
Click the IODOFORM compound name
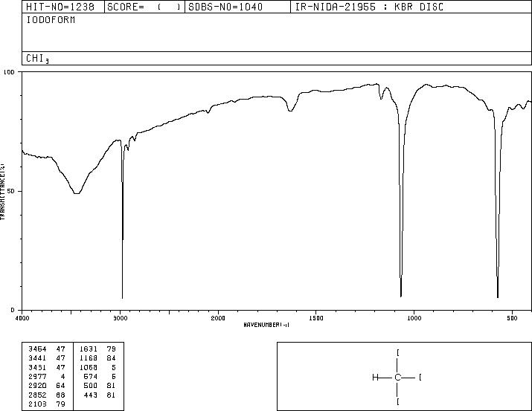point(51,20)
